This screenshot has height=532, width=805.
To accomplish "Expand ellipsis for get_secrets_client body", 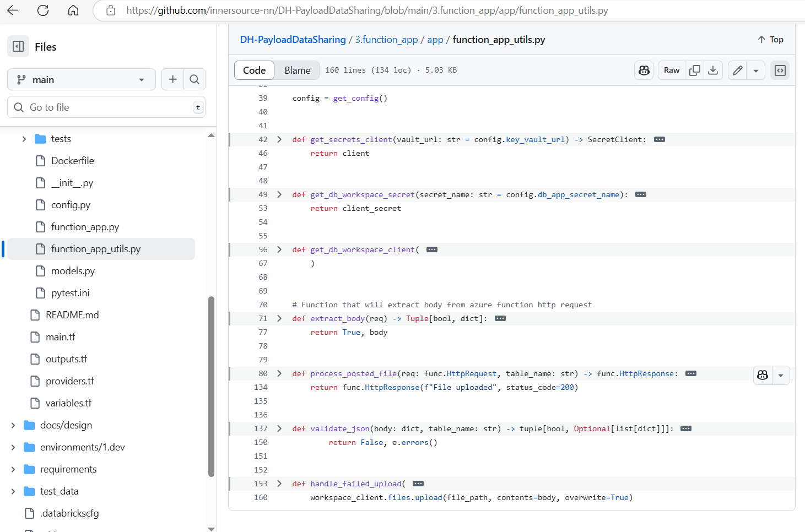I will pos(660,139).
